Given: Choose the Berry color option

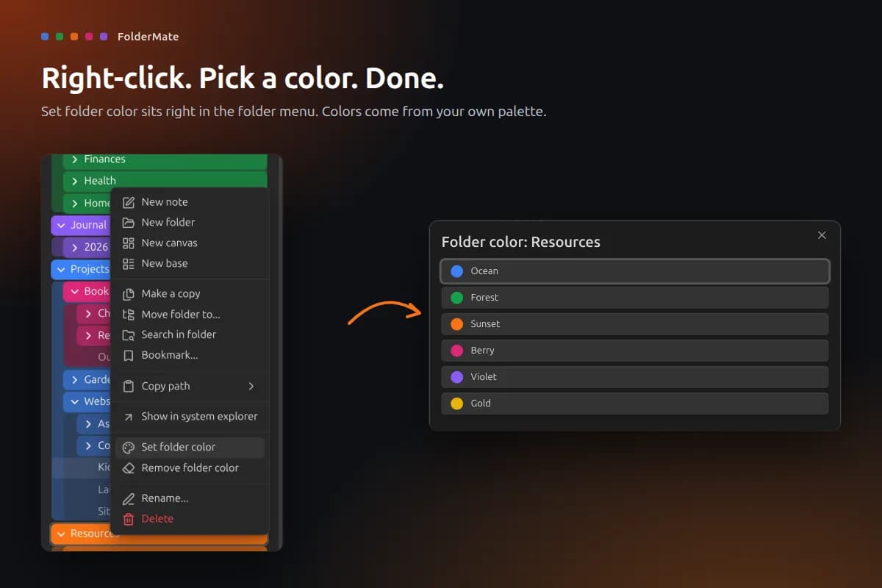Looking at the screenshot, I should pyautogui.click(x=635, y=351).
